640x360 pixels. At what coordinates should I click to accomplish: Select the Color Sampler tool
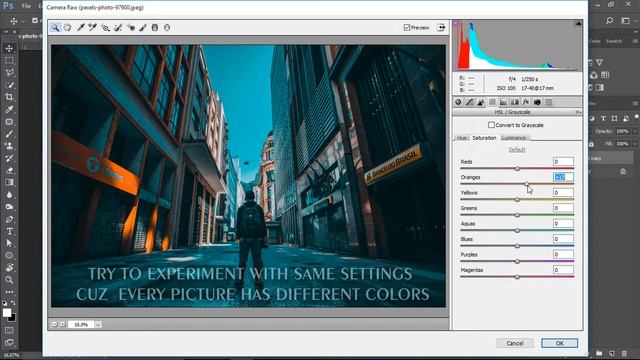[x=93, y=27]
